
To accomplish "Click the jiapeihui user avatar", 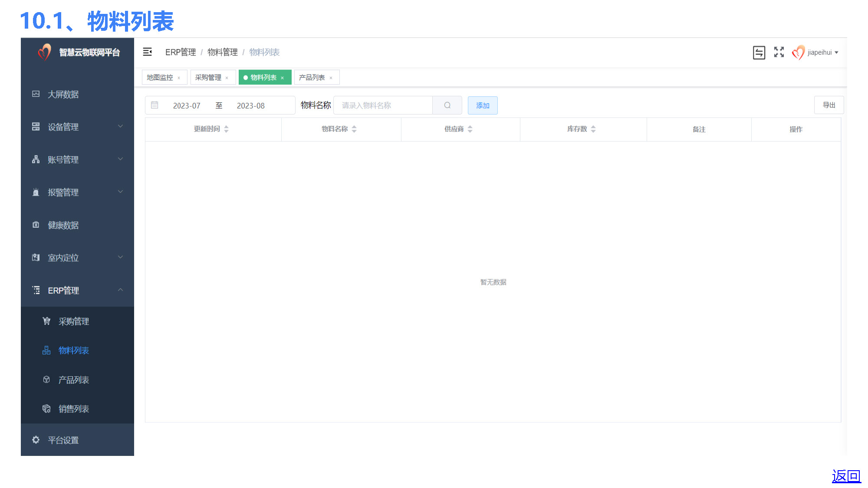I will pos(798,52).
